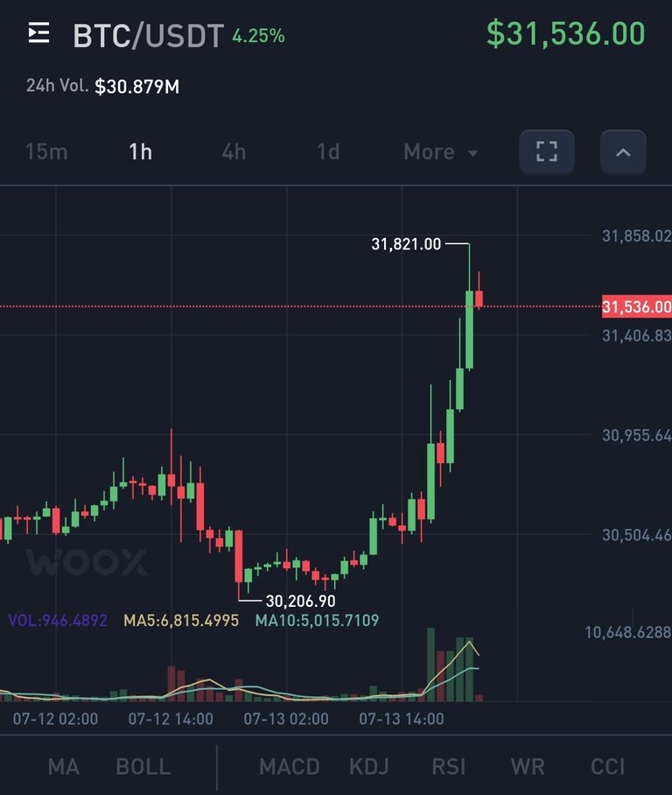Enable the BOLL indicator
The width and height of the screenshot is (672, 795).
point(143,767)
